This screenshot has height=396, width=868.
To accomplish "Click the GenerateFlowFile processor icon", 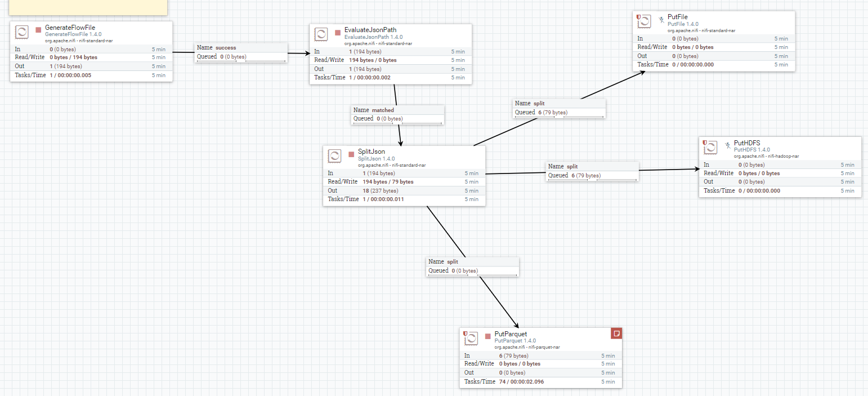I will pyautogui.click(x=21, y=32).
